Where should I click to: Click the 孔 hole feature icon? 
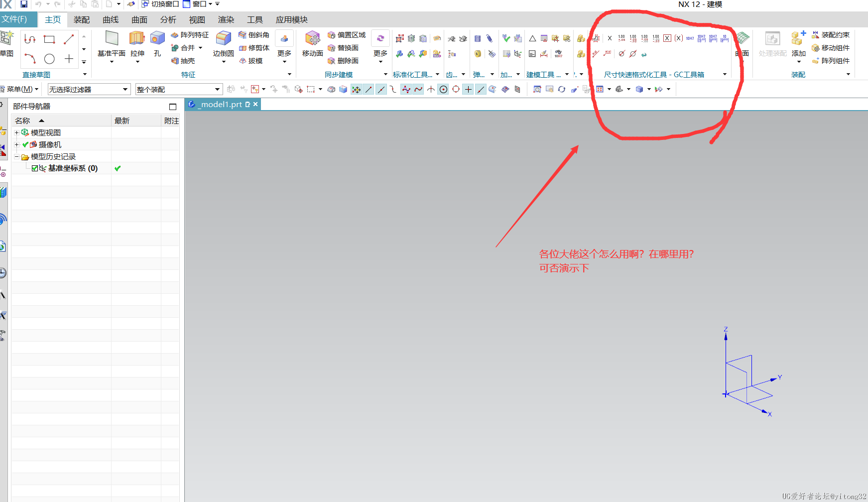157,38
